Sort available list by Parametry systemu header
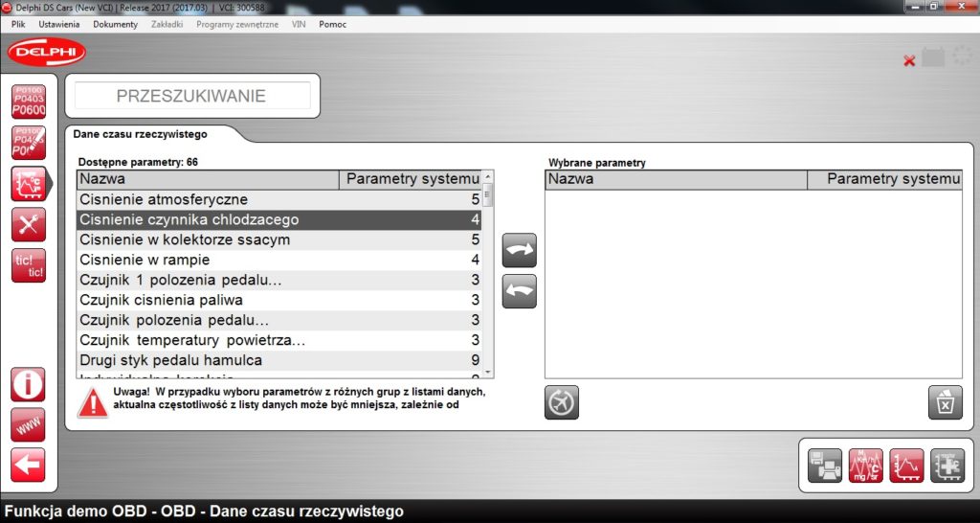 (411, 179)
